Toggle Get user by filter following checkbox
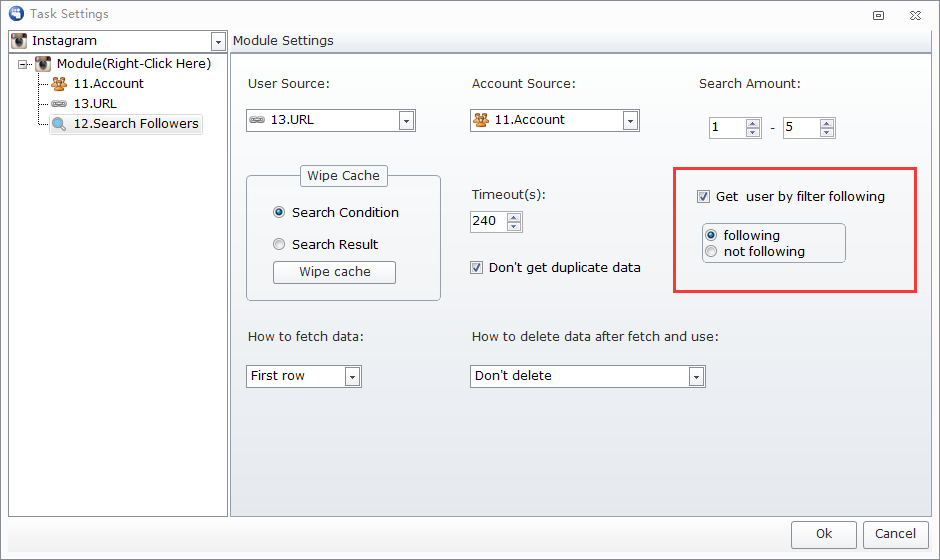This screenshot has width=940, height=560. tap(704, 197)
